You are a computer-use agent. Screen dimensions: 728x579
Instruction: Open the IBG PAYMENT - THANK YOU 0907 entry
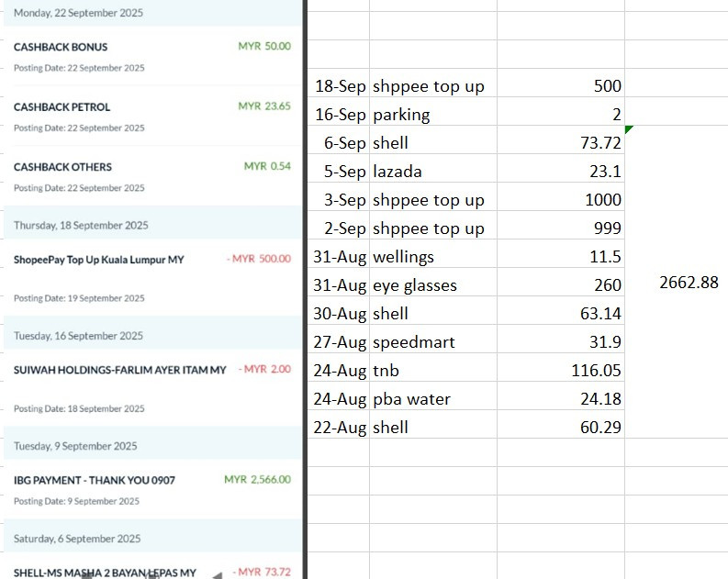[95, 481]
